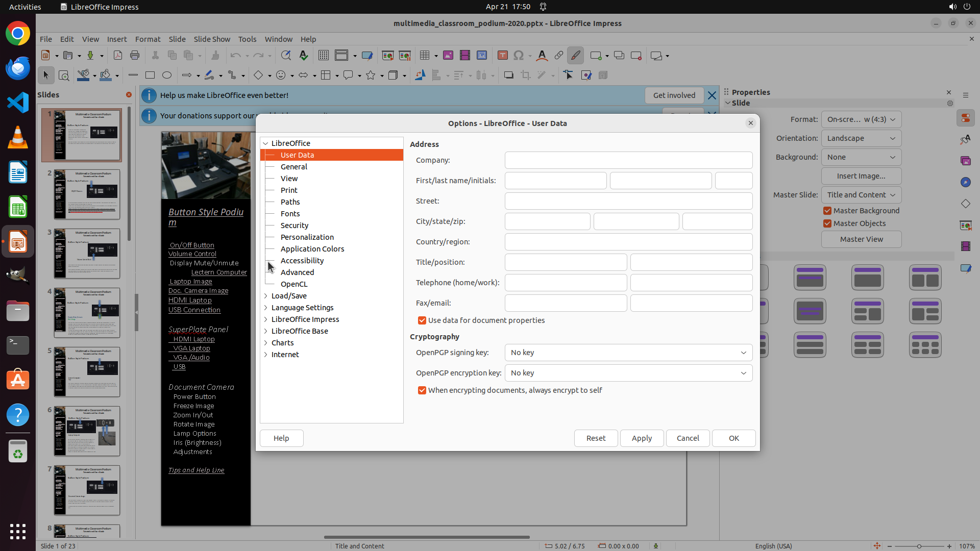Uncheck Use data for document properties
This screenshot has width=980, height=551.
pyautogui.click(x=422, y=320)
